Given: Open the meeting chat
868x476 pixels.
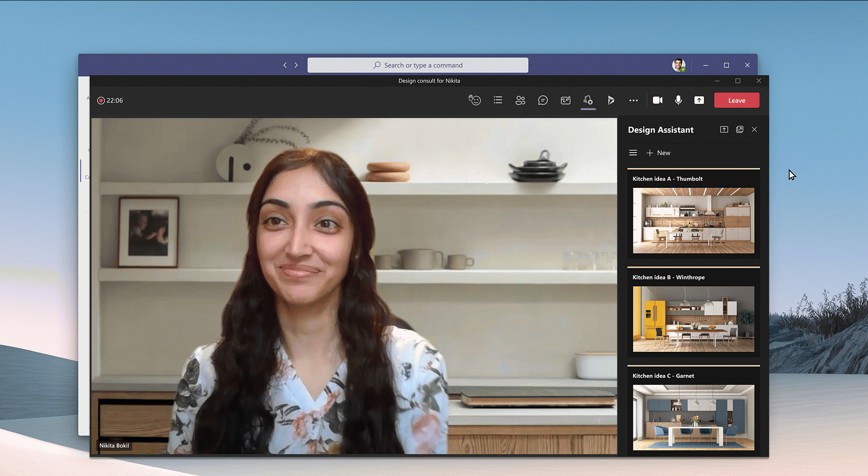Looking at the screenshot, I should pyautogui.click(x=543, y=100).
